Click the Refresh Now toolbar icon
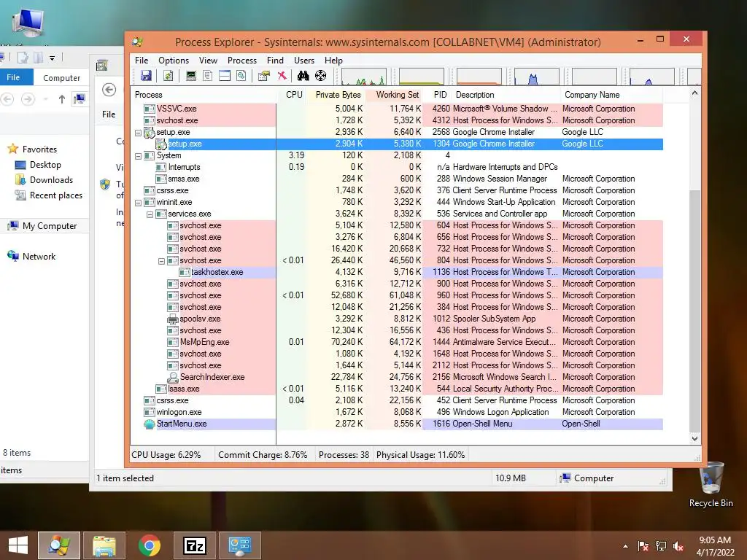Image resolution: width=747 pixels, height=560 pixels. (169, 76)
